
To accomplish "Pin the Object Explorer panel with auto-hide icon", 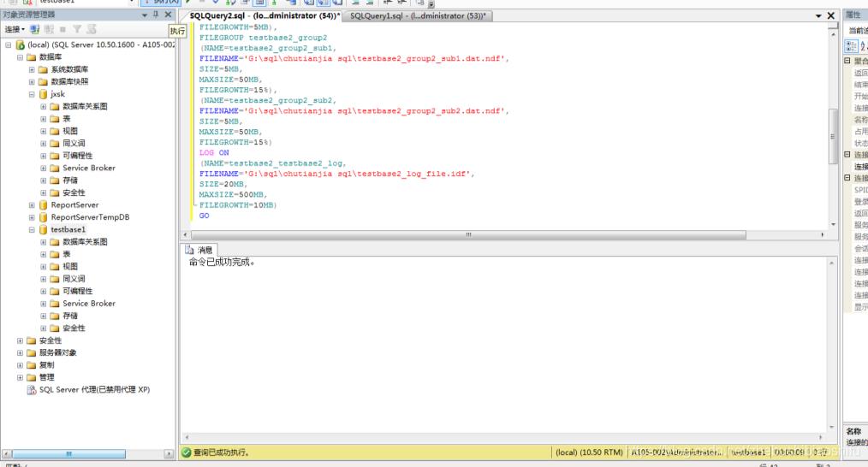I will click(155, 15).
